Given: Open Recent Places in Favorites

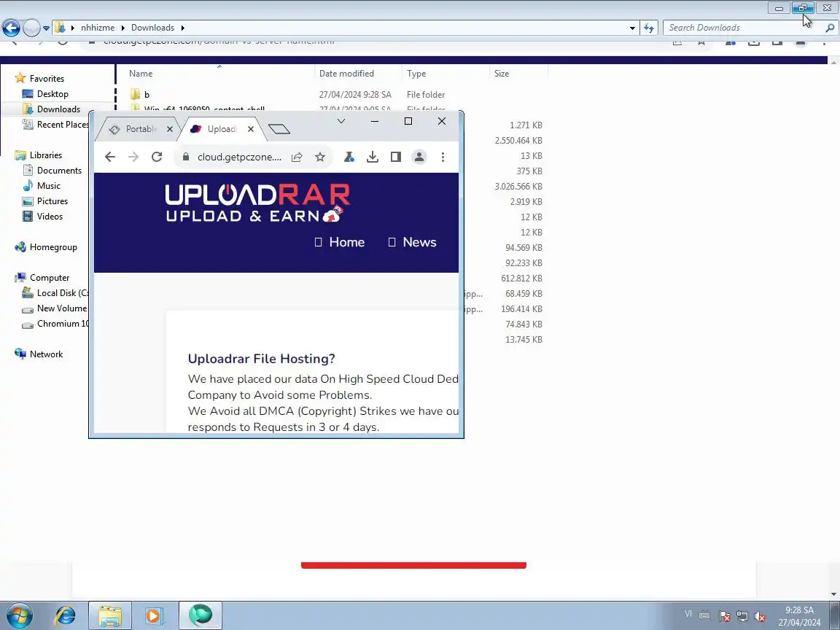Looking at the screenshot, I should (x=62, y=124).
